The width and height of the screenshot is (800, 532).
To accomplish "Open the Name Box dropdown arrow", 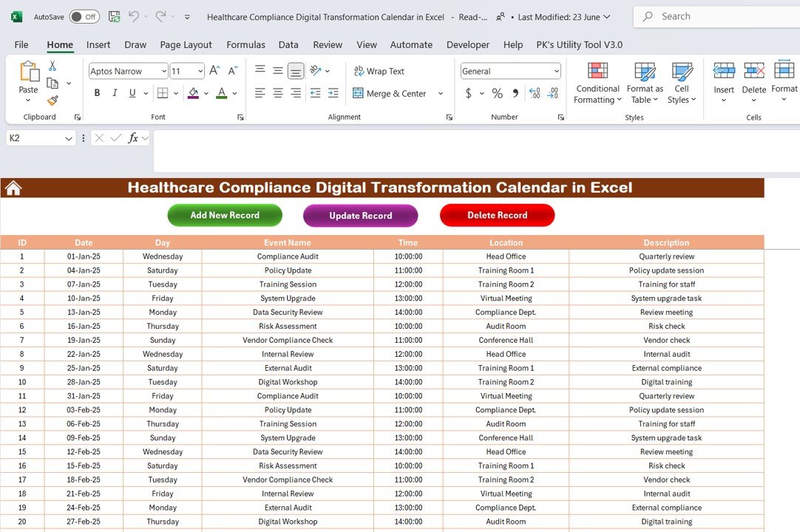I will (x=68, y=138).
